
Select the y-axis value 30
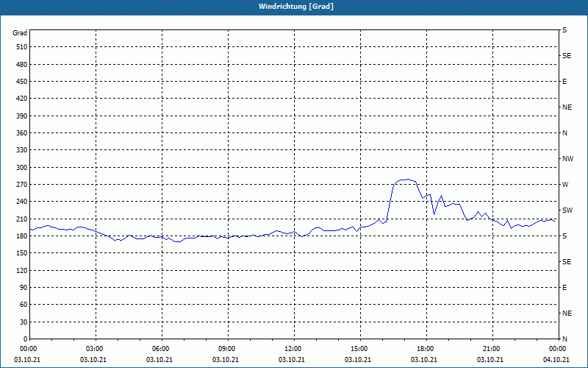[x=24, y=322]
